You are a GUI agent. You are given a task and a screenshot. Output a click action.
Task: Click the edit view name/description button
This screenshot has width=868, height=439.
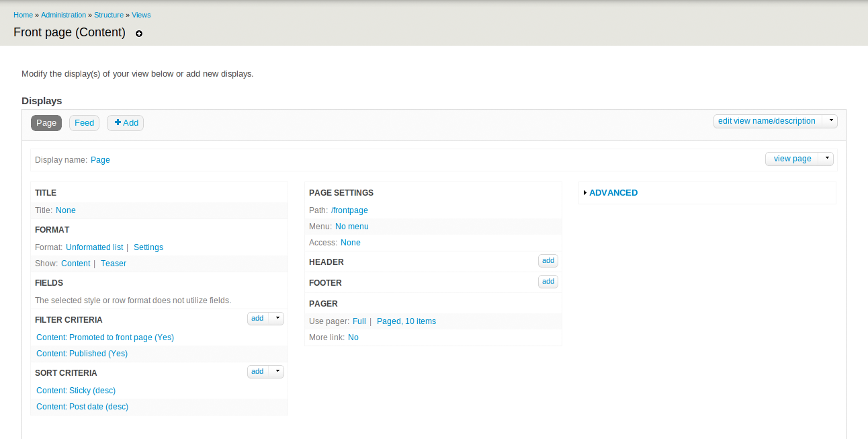point(767,121)
